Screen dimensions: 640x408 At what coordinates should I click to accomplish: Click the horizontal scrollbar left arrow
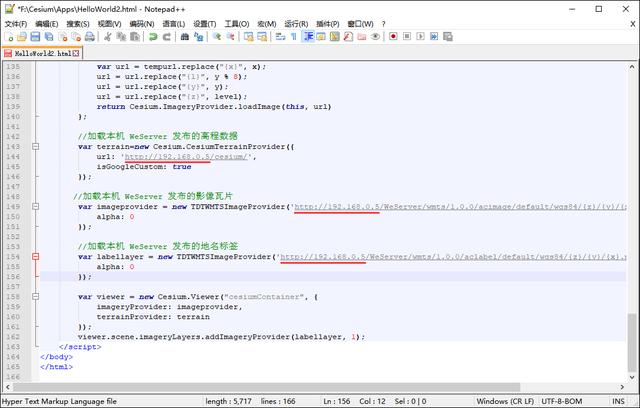click(x=7, y=387)
